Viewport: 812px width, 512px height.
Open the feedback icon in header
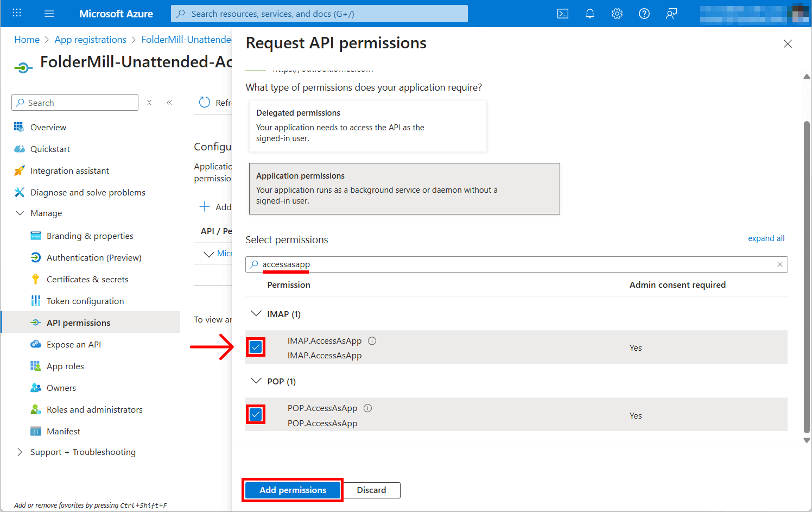coord(671,14)
